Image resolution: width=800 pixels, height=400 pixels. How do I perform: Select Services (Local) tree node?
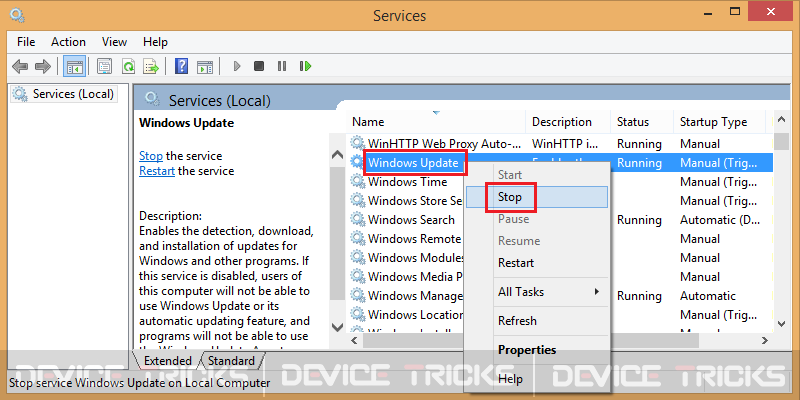64,94
